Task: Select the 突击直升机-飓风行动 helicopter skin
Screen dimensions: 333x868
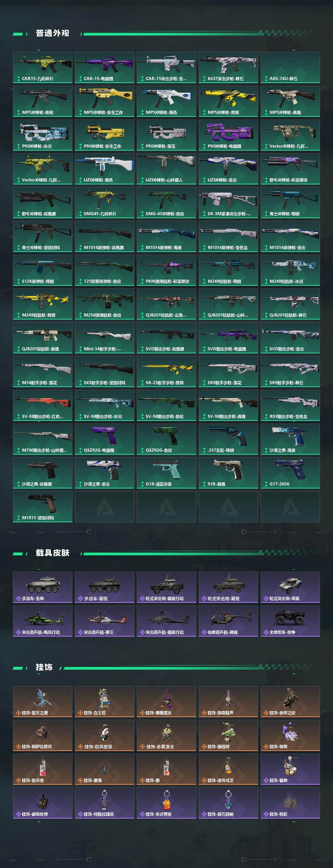Action: pos(42,621)
